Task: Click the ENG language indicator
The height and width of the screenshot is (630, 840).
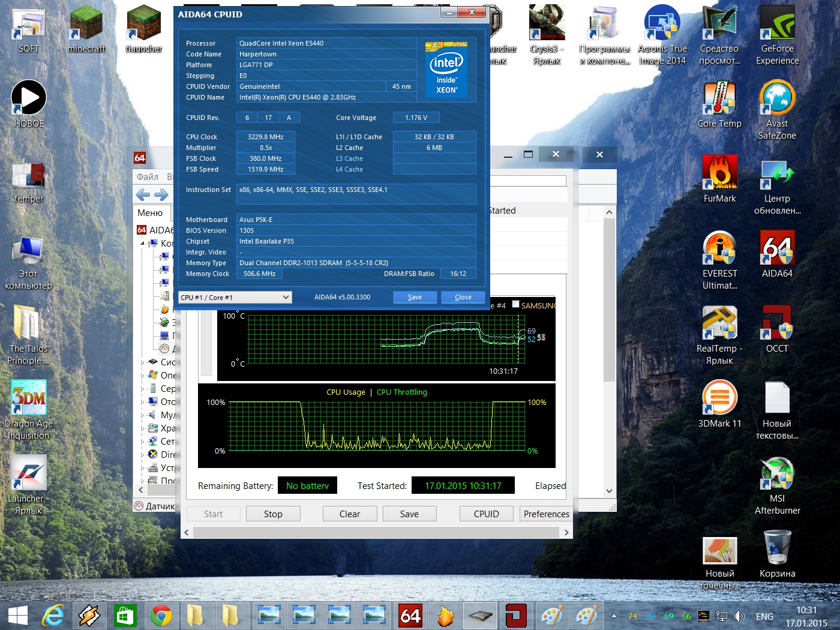Action: 764,616
